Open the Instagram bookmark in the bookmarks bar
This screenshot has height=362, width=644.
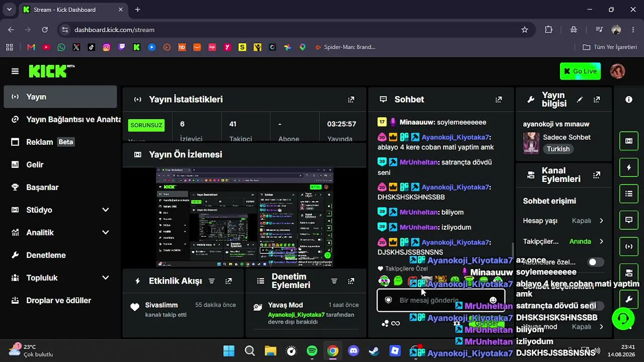click(x=106, y=47)
